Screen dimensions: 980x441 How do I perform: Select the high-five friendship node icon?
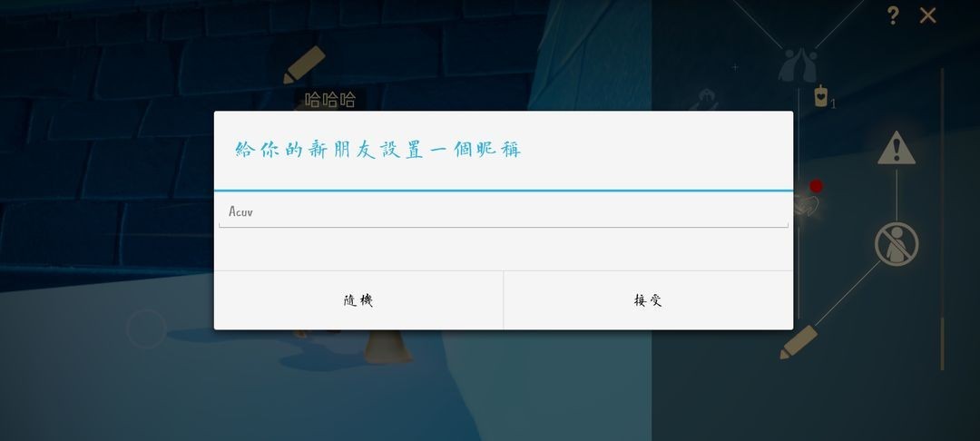(799, 65)
